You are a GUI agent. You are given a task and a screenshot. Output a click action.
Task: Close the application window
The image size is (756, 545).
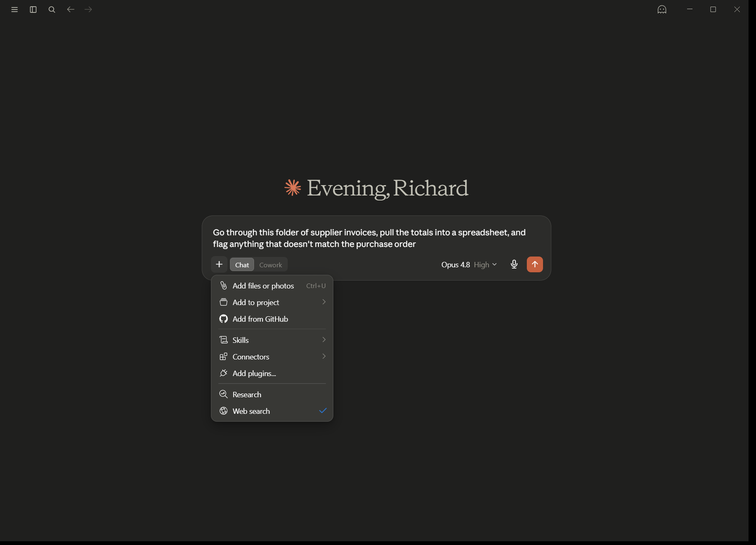pos(737,10)
